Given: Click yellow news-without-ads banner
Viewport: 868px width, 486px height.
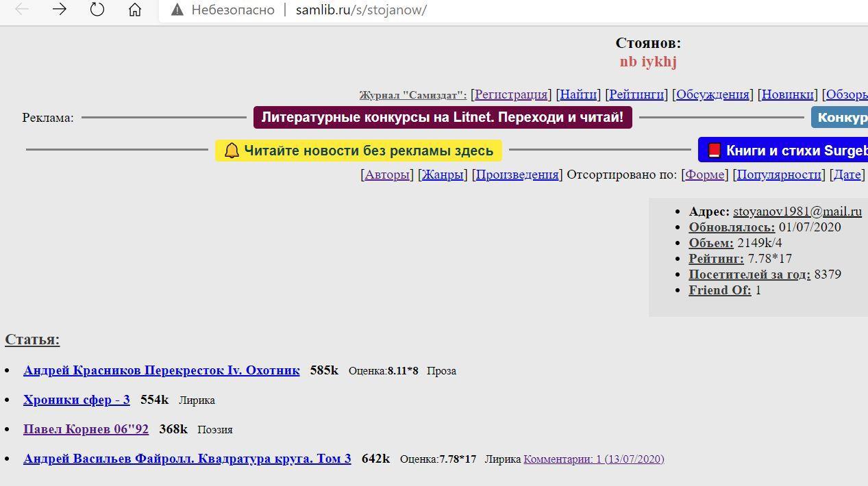Looking at the screenshot, I should point(358,151).
